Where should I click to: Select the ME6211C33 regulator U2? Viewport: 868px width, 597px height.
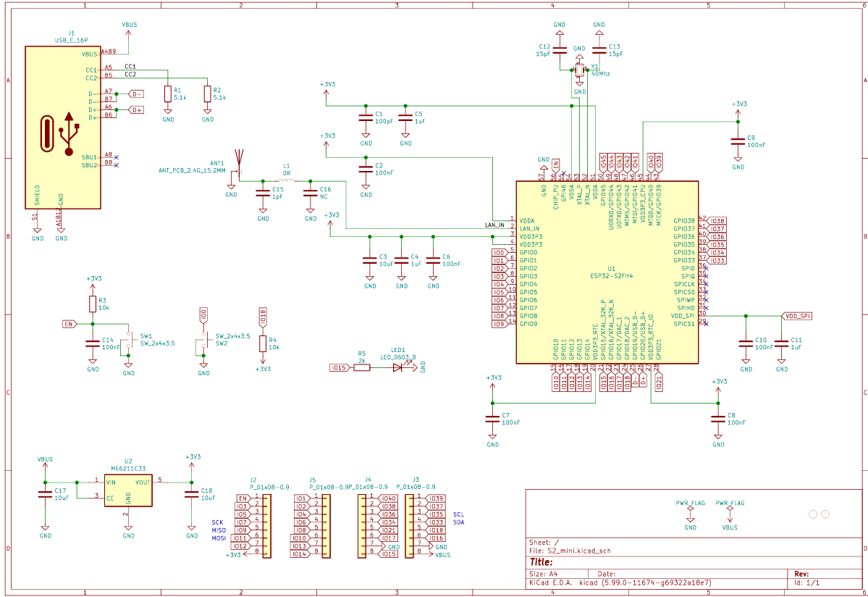128,490
